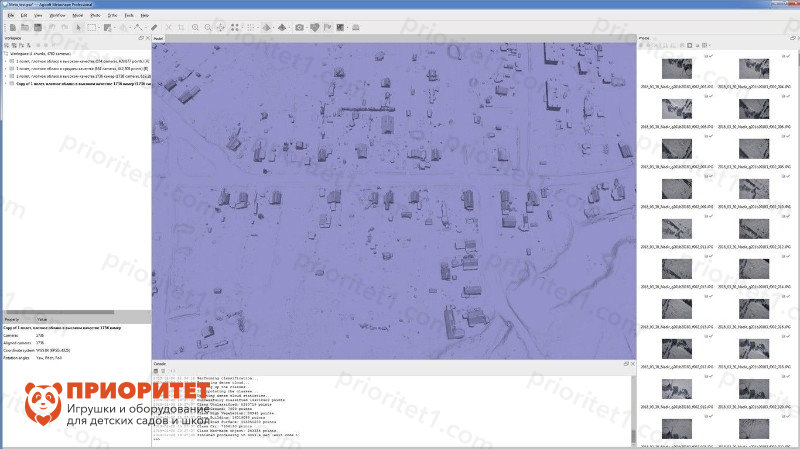Click the Zoom In magnifier icon
The height and width of the screenshot is (449, 800).
(x=195, y=28)
